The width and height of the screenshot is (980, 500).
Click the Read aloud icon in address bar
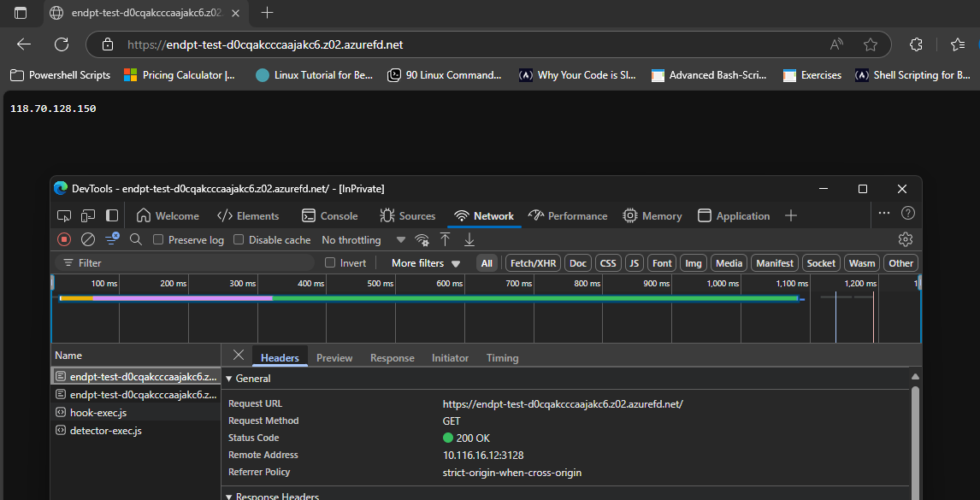[836, 44]
